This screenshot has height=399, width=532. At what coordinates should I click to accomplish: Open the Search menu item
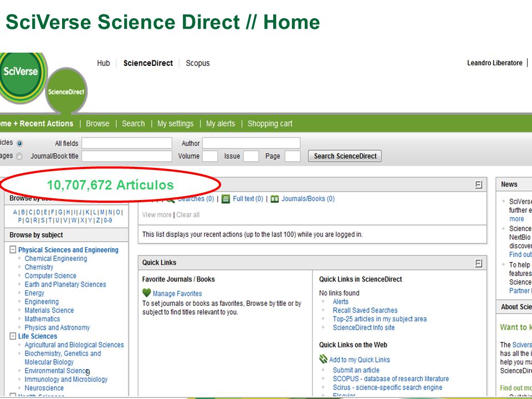coord(134,124)
